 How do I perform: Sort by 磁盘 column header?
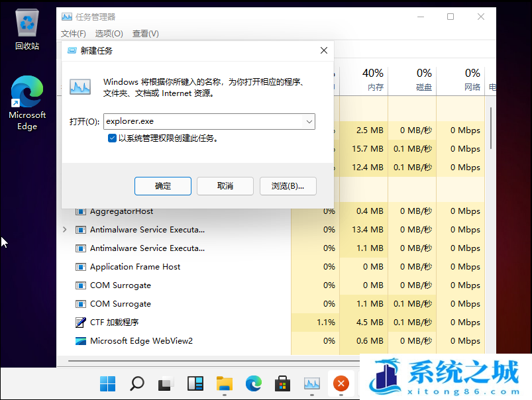(x=412, y=81)
